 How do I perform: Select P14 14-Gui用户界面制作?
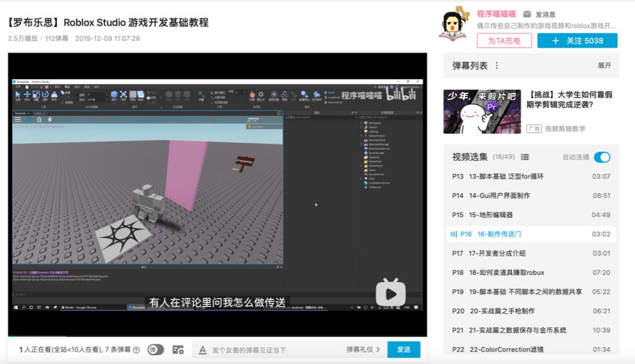[531, 196]
